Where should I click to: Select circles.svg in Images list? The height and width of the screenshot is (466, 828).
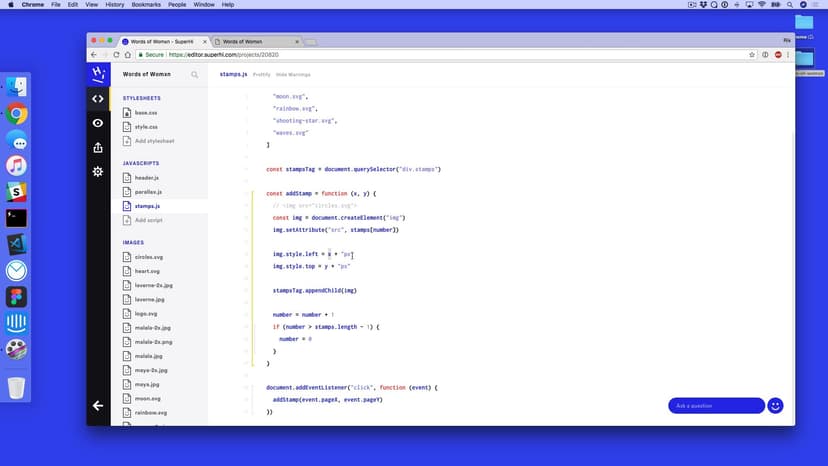(x=148, y=257)
